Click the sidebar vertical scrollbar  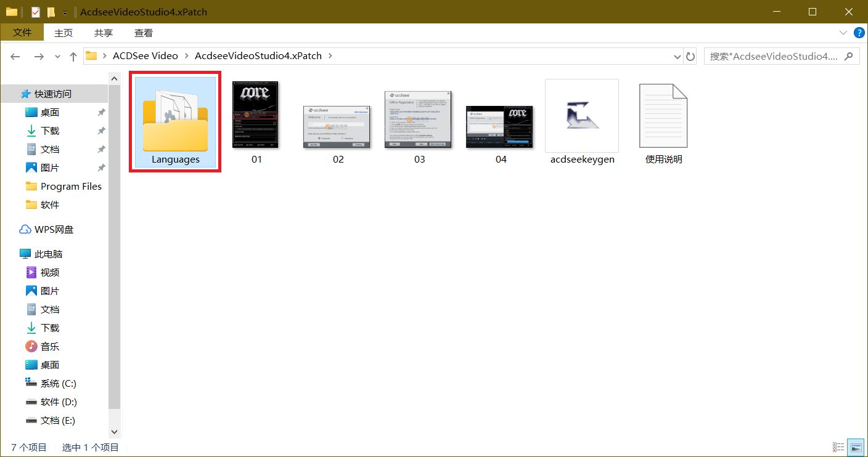coord(114,246)
